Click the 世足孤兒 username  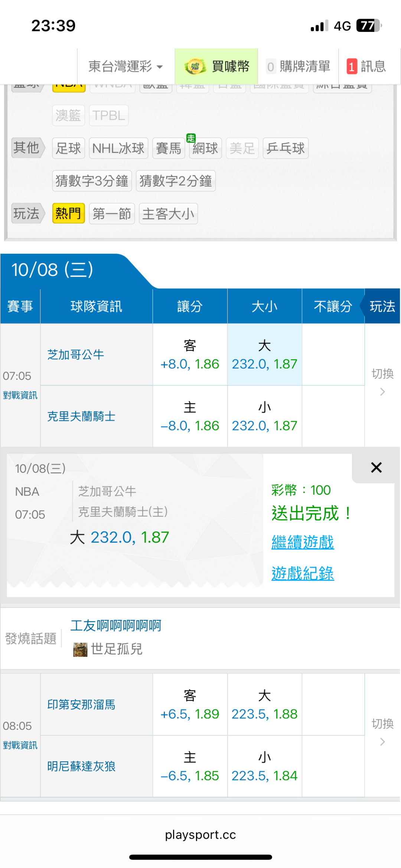click(x=117, y=649)
